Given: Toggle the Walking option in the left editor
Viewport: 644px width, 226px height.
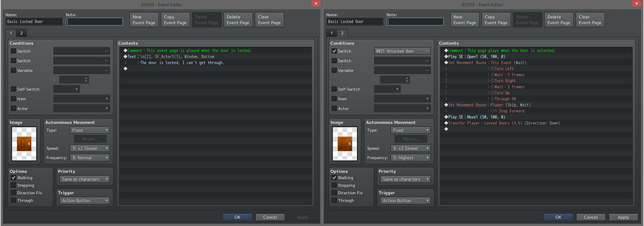Looking at the screenshot, I should pyautogui.click(x=13, y=178).
